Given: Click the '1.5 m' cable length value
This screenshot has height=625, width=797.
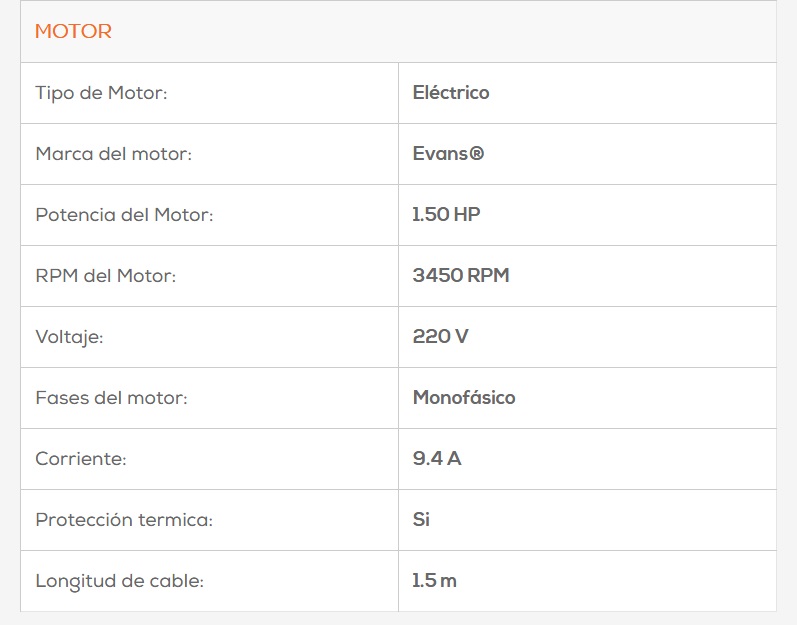Looking at the screenshot, I should [x=434, y=581].
